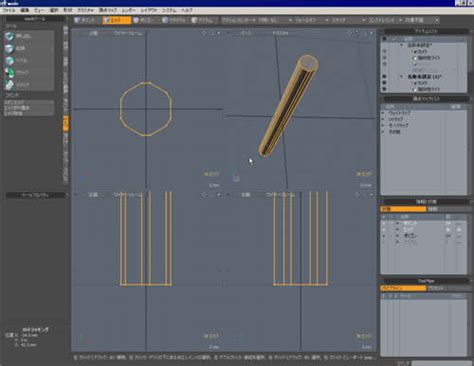Open the レンダー menu
This screenshot has height=366, width=474.
point(128,10)
